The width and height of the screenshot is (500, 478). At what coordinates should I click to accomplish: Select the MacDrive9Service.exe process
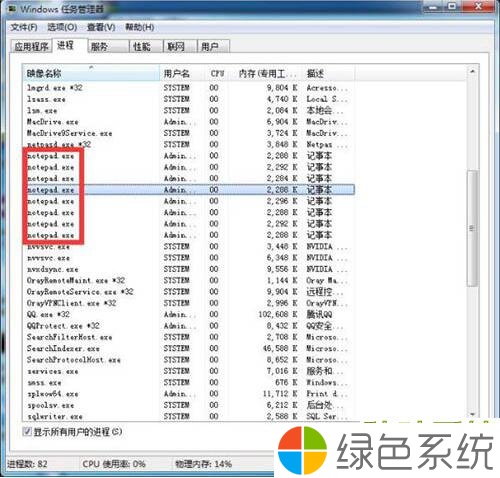(x=188, y=133)
